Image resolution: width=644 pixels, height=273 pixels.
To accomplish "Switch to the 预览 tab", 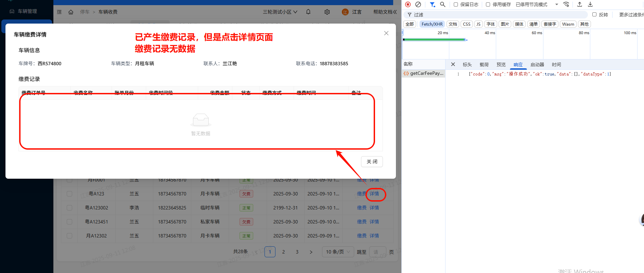I will 501,65.
